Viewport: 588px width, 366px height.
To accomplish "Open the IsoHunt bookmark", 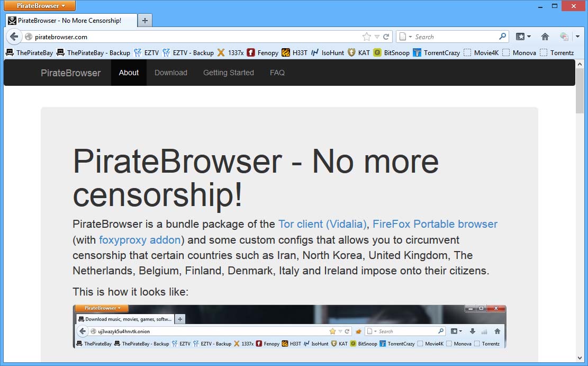I will pyautogui.click(x=328, y=52).
